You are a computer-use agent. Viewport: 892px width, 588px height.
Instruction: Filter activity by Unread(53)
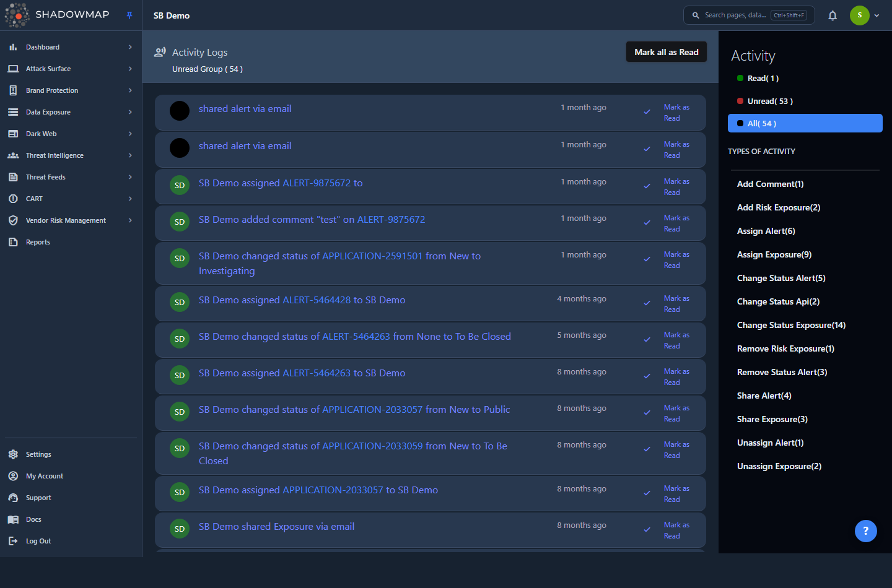(x=769, y=101)
